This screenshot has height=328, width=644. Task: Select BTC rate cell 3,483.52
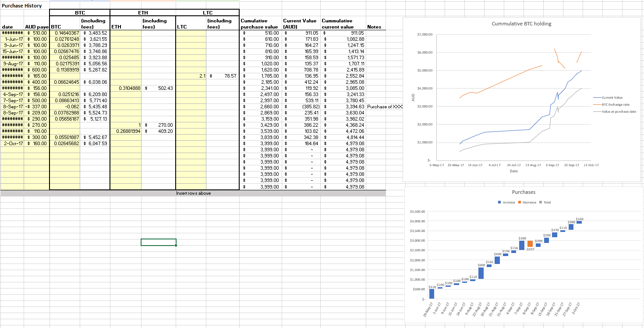point(95,33)
